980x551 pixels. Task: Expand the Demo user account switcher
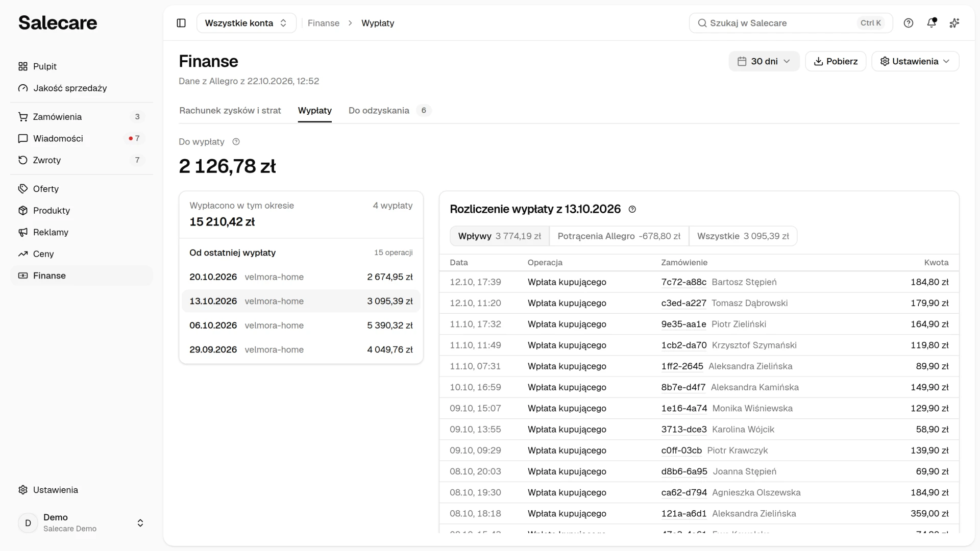click(x=82, y=523)
